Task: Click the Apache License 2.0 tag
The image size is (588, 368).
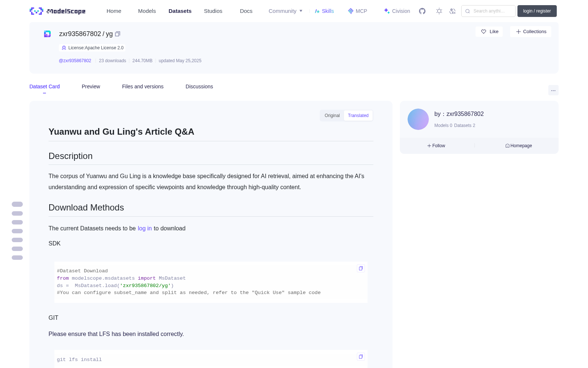Action: [x=92, y=48]
